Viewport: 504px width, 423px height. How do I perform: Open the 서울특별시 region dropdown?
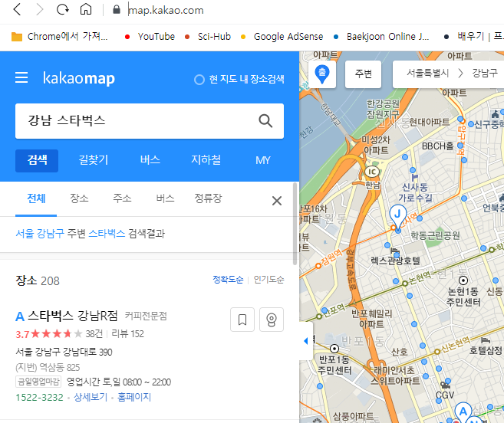tap(428, 74)
